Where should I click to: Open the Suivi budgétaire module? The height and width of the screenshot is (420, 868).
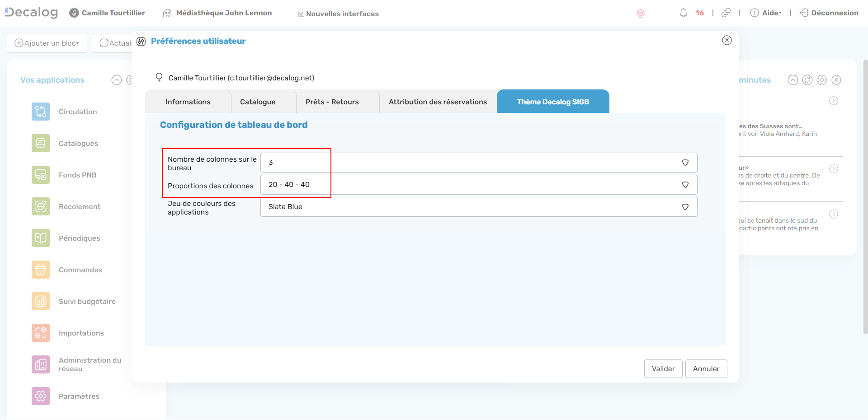click(x=87, y=301)
